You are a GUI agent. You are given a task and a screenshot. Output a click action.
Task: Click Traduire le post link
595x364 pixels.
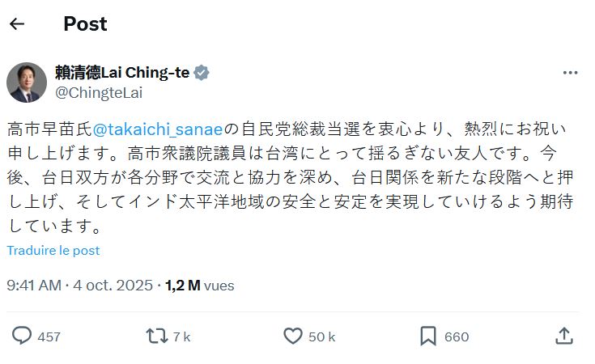[x=53, y=251]
